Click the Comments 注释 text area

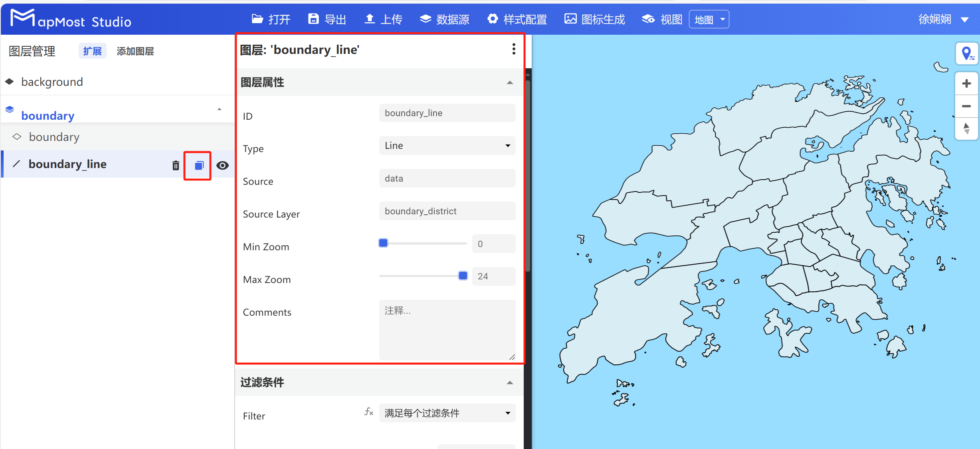[447, 330]
